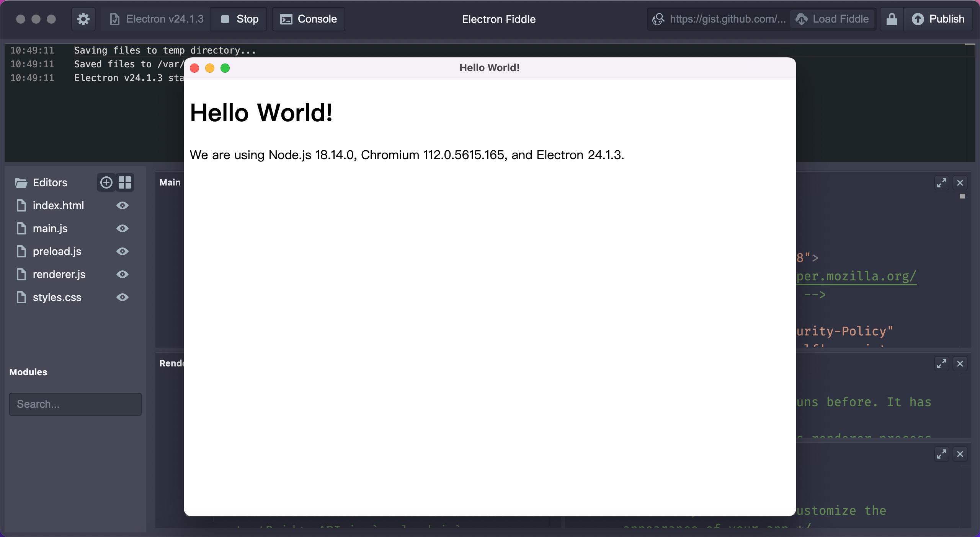This screenshot has height=537, width=980.
Task: Click the file icon beside main.js
Action: tap(21, 228)
